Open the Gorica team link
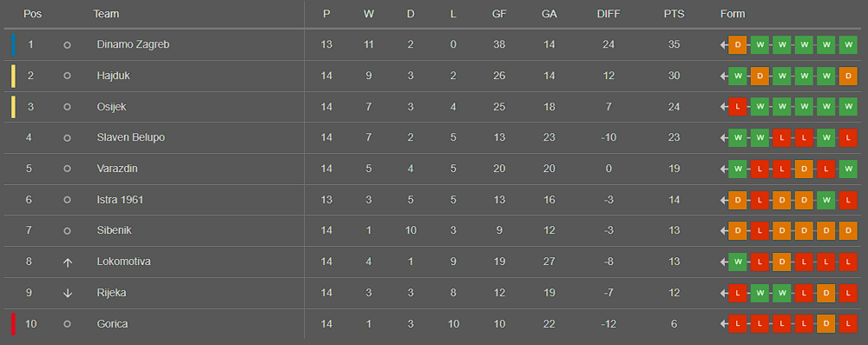Image resolution: width=868 pixels, height=345 pixels. (112, 324)
